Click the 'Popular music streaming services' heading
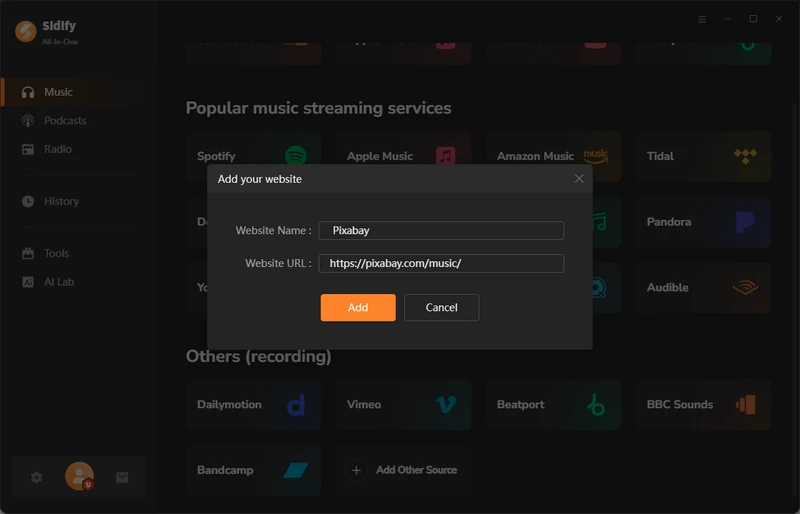Screen dimensions: 800x514 pyautogui.click(x=318, y=108)
